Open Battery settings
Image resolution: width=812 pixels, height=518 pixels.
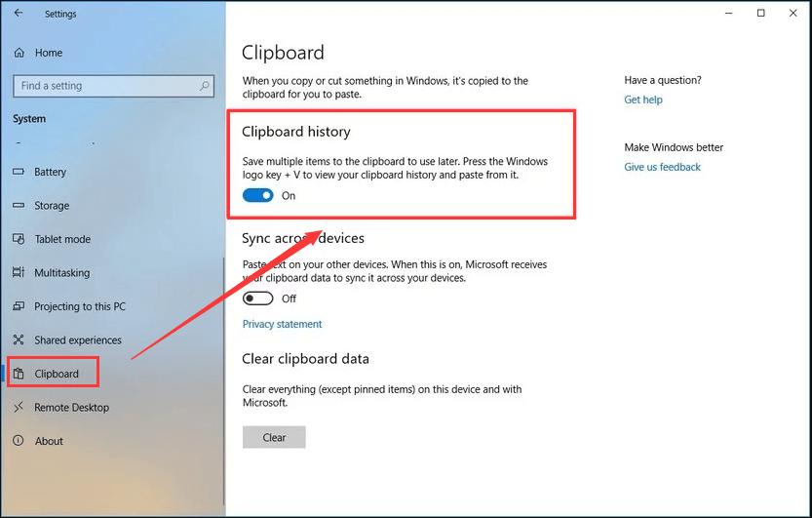[51, 172]
